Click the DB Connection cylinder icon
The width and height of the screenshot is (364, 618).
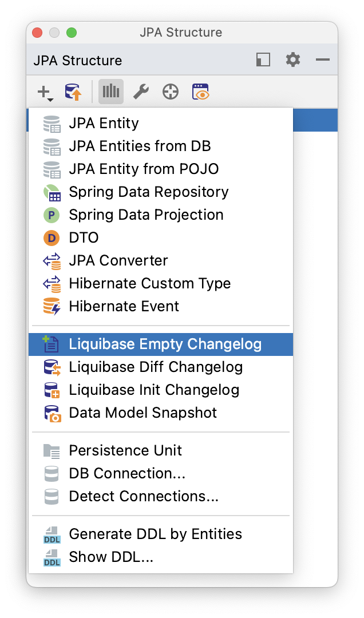(x=52, y=474)
